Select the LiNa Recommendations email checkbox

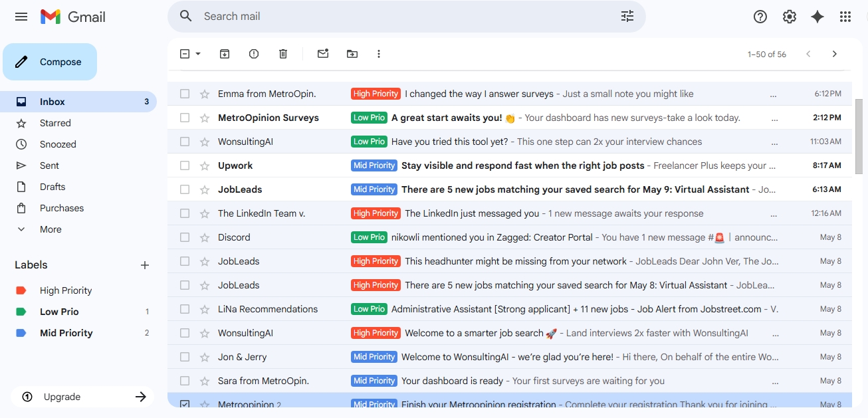pos(185,309)
